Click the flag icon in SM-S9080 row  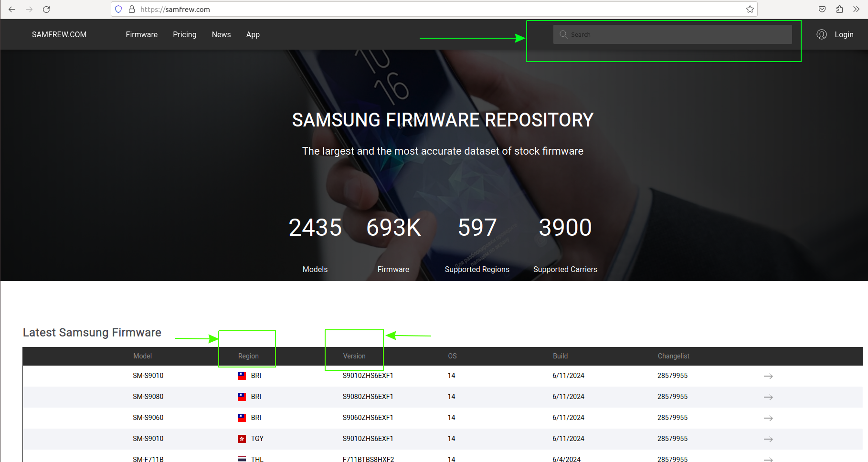[242, 397]
